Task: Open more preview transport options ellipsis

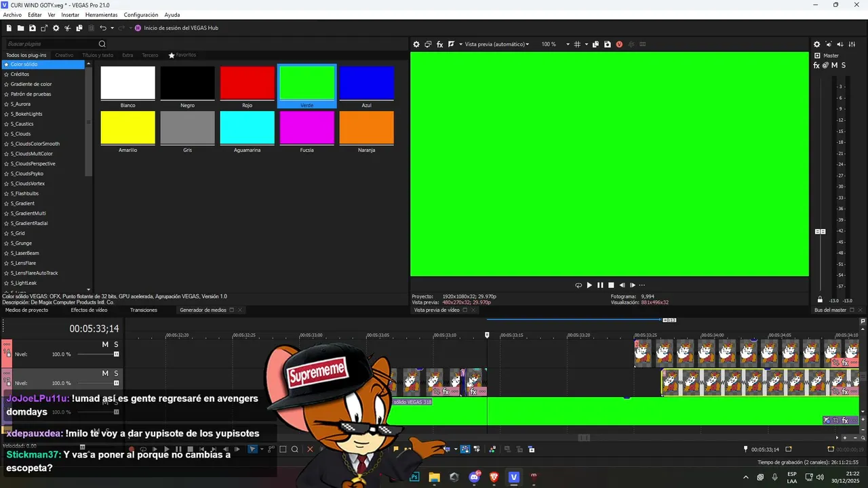Action: click(642, 285)
